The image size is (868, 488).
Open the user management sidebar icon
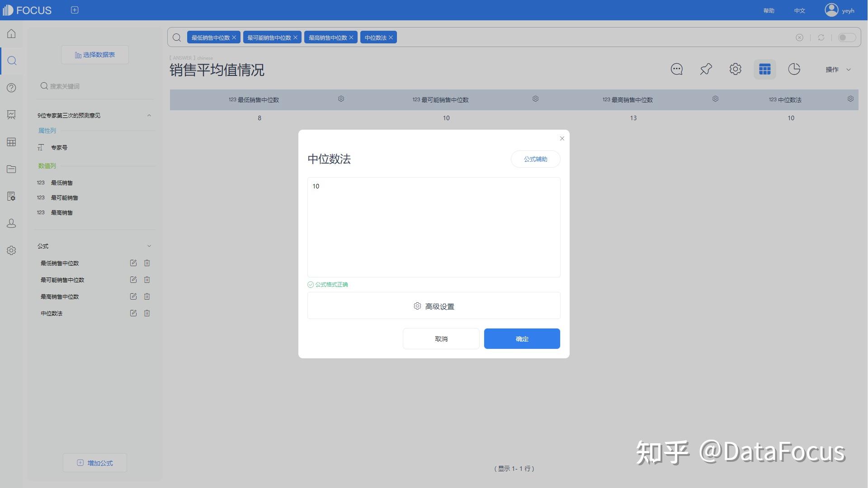(x=11, y=223)
